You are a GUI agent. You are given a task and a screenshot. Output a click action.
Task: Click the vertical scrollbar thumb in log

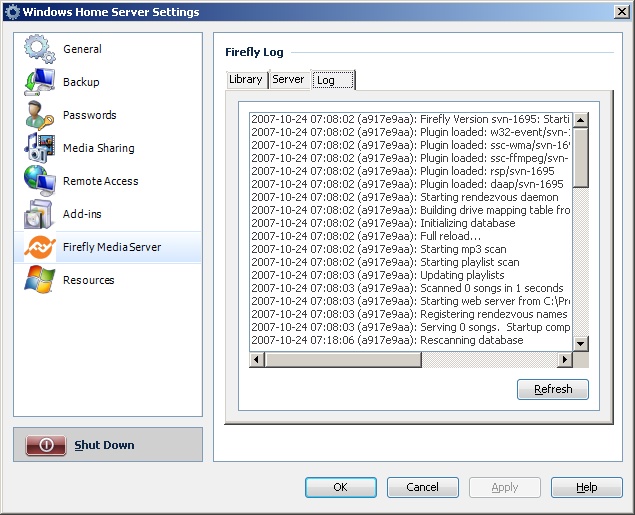pos(581,158)
